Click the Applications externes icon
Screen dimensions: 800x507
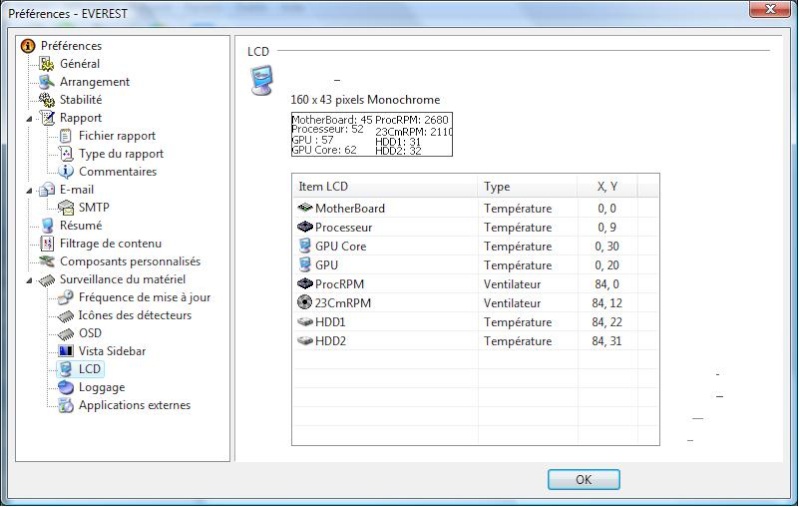coord(66,405)
